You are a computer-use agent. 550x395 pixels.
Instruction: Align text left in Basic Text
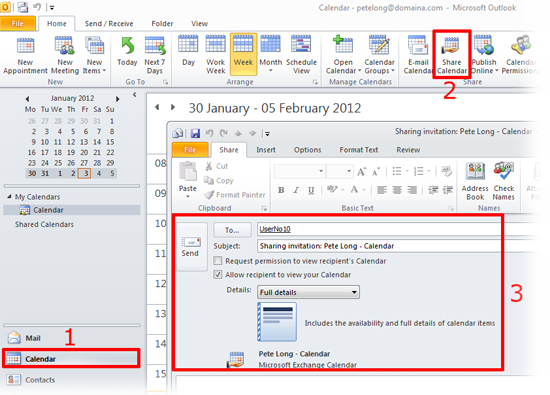(x=382, y=190)
